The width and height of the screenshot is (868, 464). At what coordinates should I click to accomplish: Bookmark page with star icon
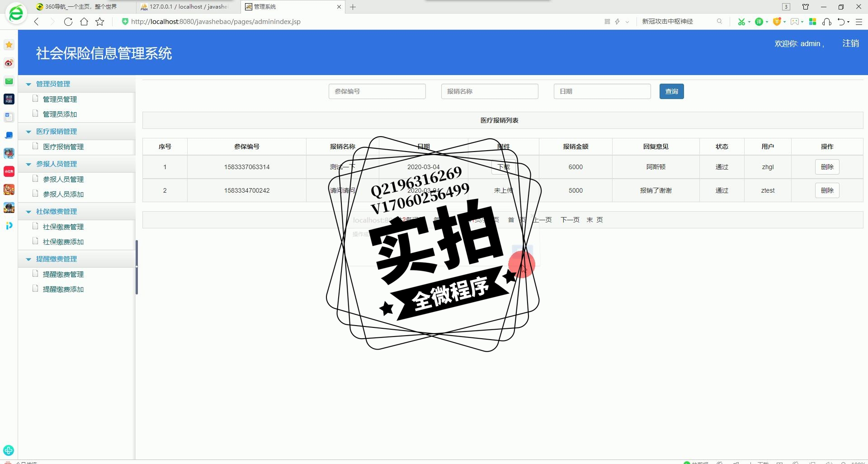coord(100,22)
